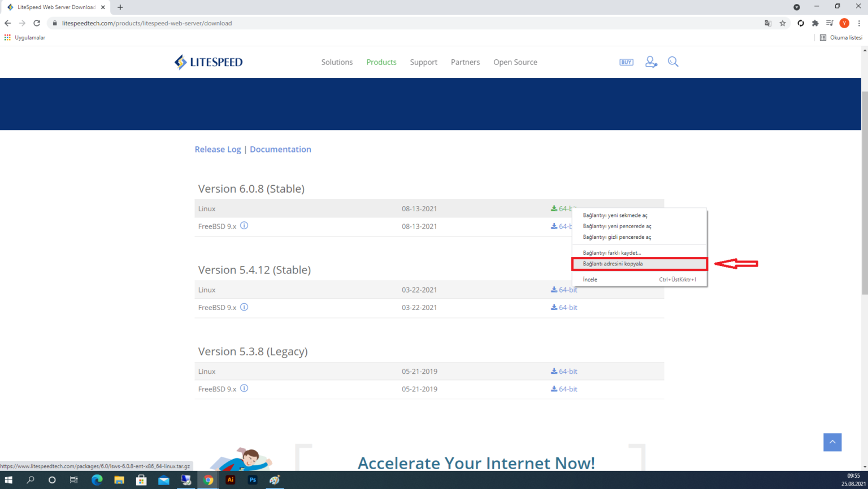Open the site search magnifier icon
Viewport: 868px width, 489px height.
(673, 62)
